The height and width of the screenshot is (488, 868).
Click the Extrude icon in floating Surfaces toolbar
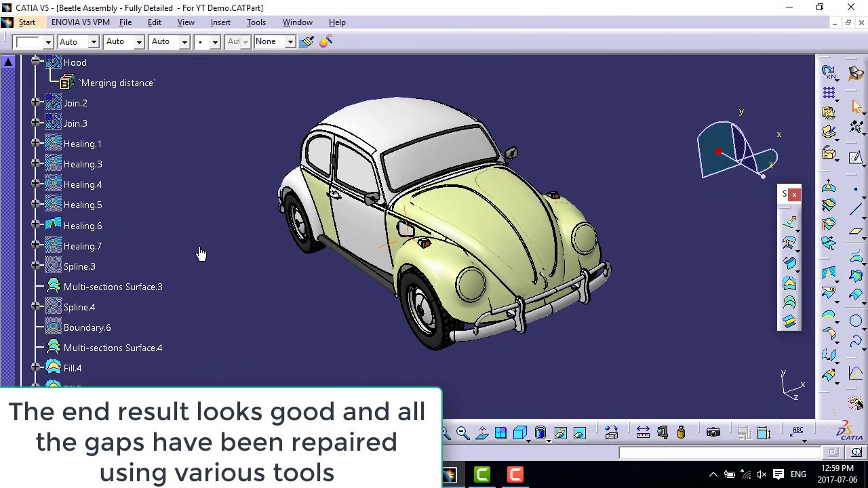click(789, 222)
